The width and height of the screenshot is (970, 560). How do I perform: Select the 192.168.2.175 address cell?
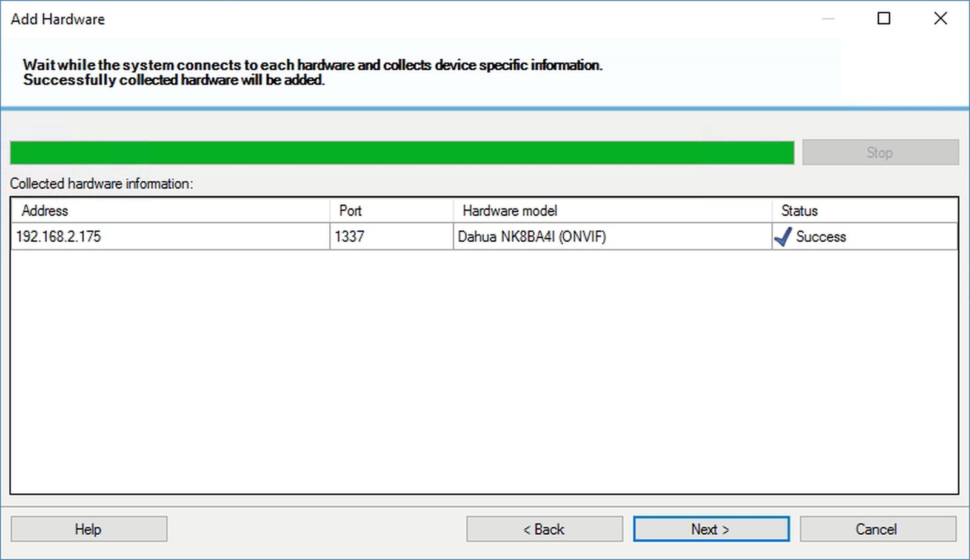(x=170, y=236)
